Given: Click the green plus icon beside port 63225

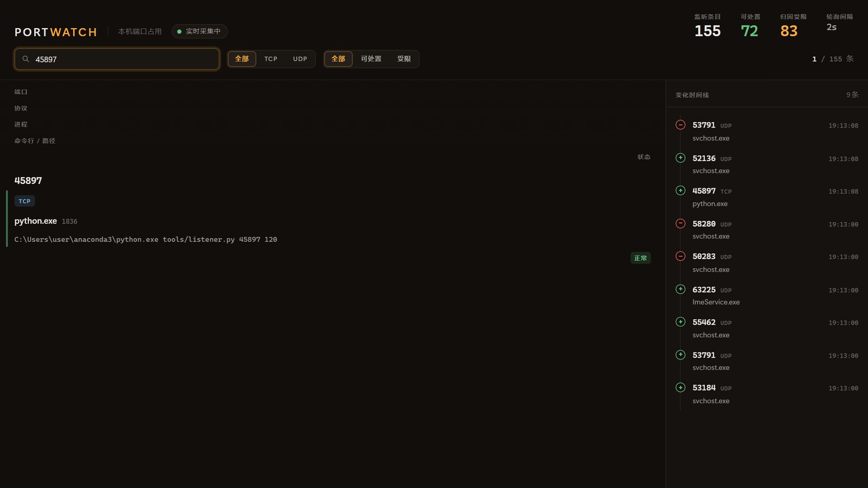Looking at the screenshot, I should 680,289.
